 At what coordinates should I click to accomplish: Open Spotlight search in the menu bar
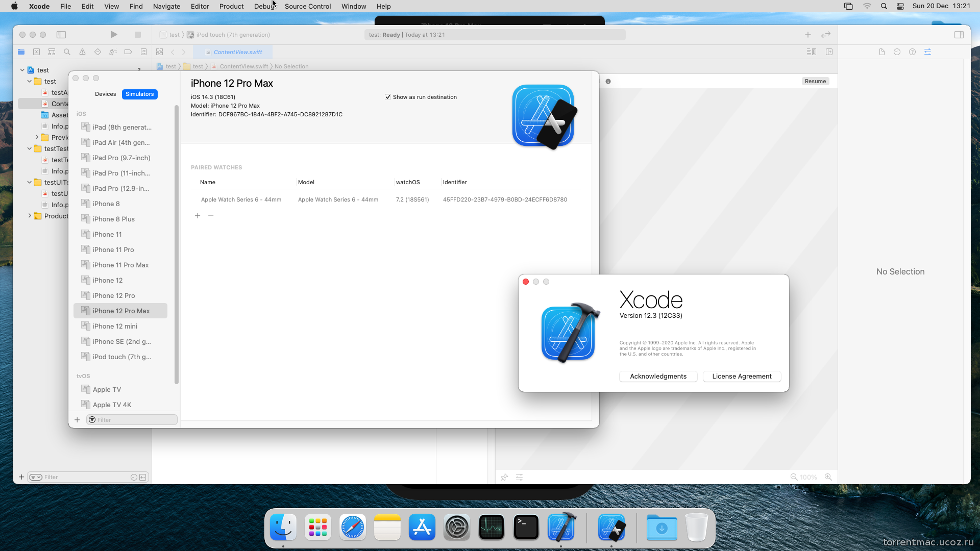click(884, 6)
